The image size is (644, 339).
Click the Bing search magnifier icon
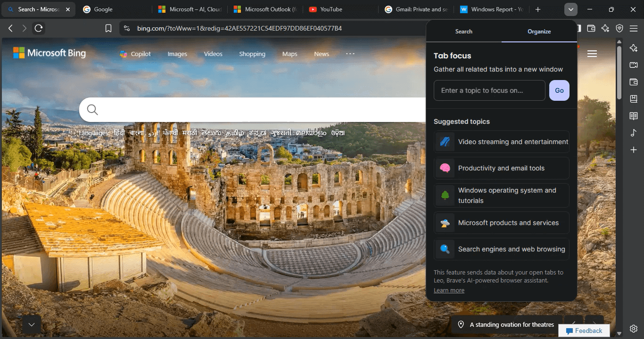click(92, 110)
